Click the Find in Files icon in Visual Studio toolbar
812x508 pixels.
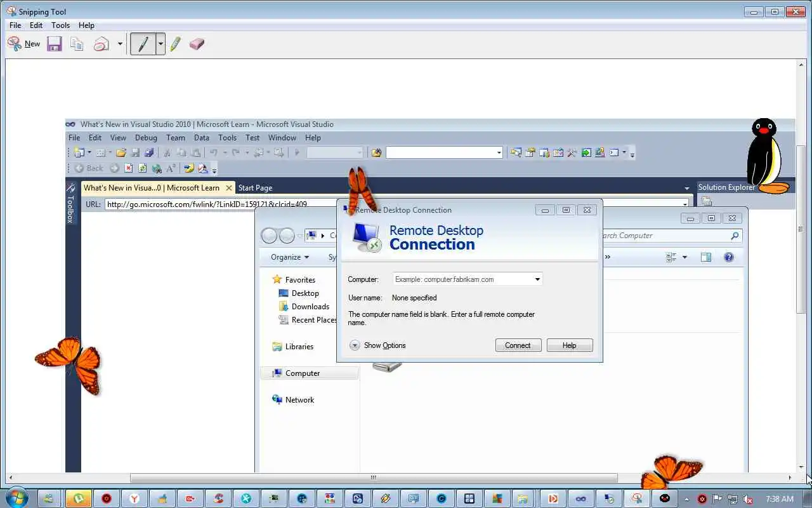[376, 152]
